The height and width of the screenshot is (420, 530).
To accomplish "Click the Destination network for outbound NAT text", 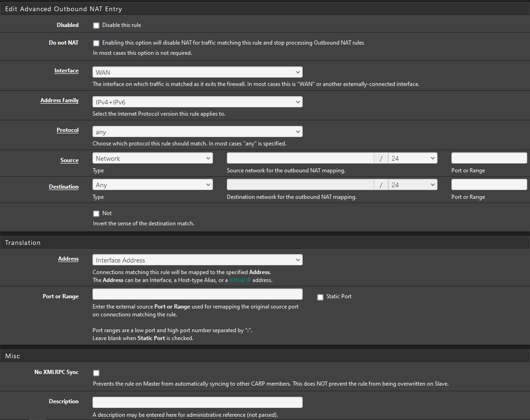I will click(291, 197).
